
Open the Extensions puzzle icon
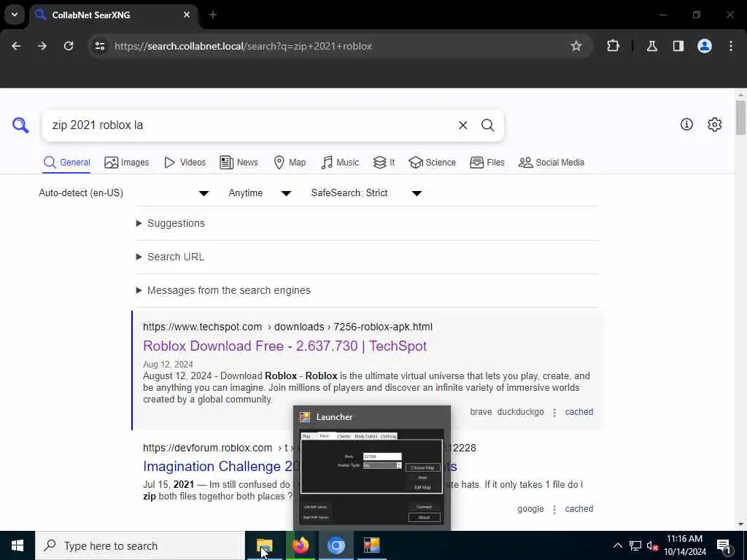613,46
